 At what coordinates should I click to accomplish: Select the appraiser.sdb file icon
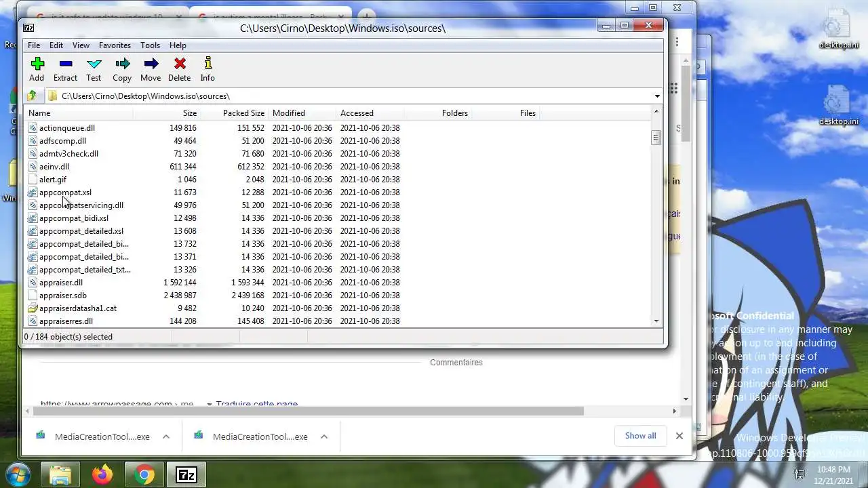coord(33,296)
